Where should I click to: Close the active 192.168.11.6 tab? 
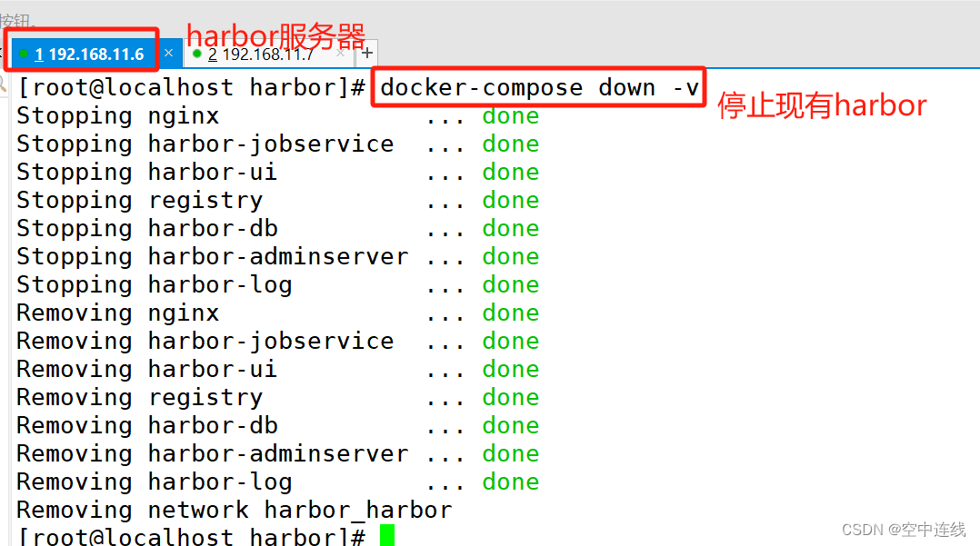169,54
